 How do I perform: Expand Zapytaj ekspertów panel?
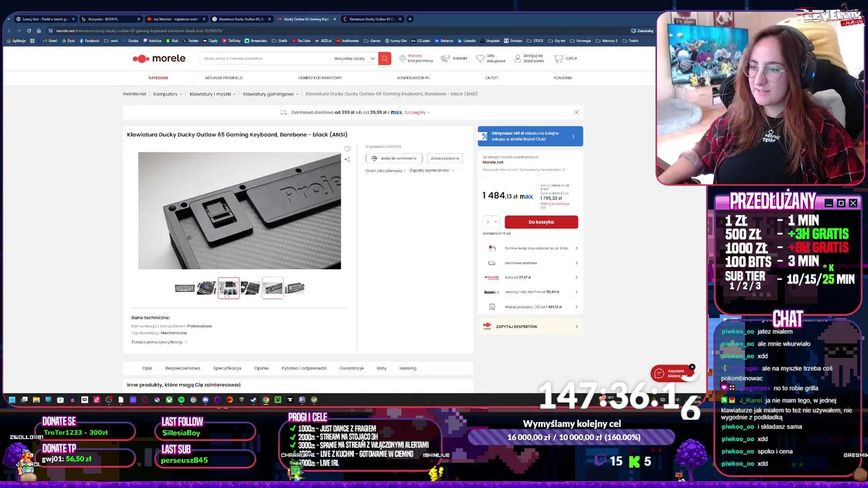[530, 327]
